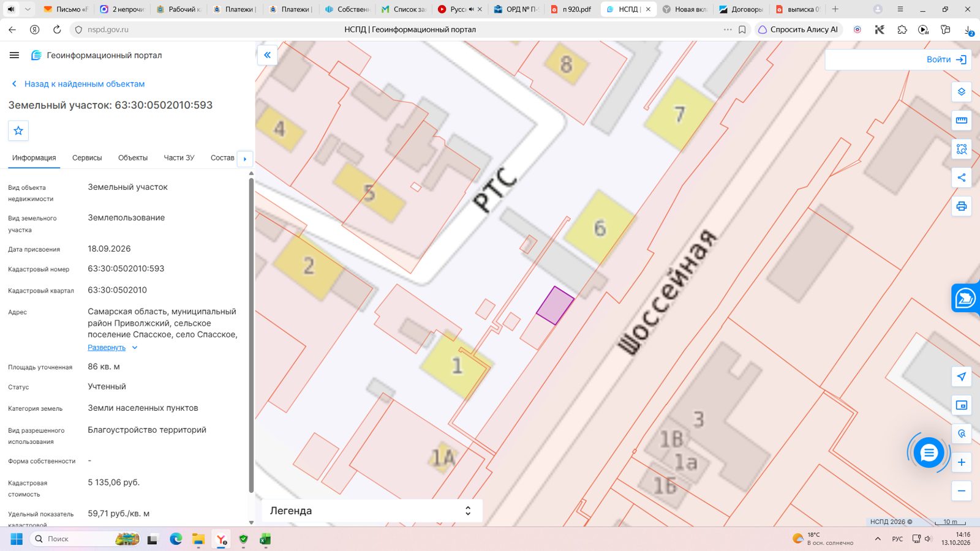Switch to the Сервисы tab
980x551 pixels.
coord(87,158)
